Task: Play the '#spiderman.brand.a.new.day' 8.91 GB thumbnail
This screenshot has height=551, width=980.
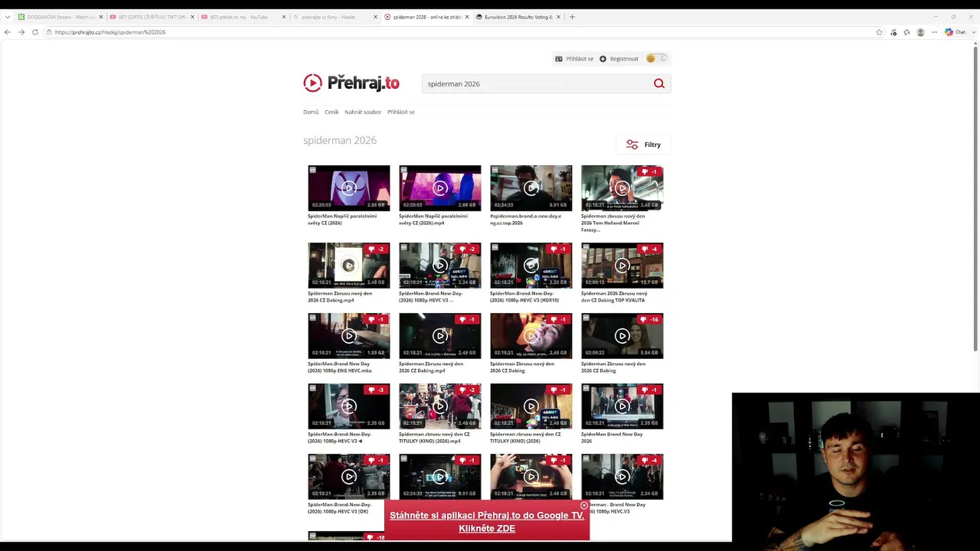Action: 531,188
